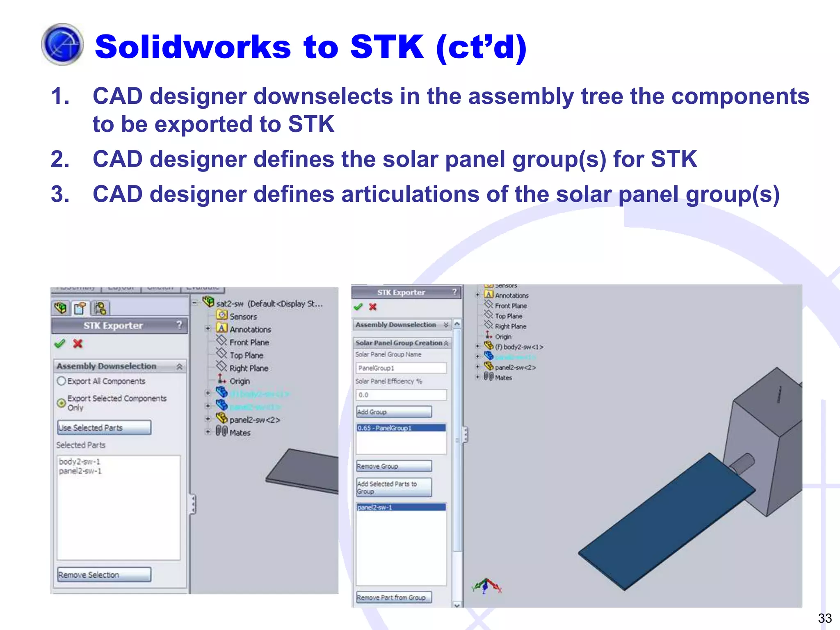Select panel2-sw-1 in group parts list
840x630 pixels.
(x=401, y=507)
